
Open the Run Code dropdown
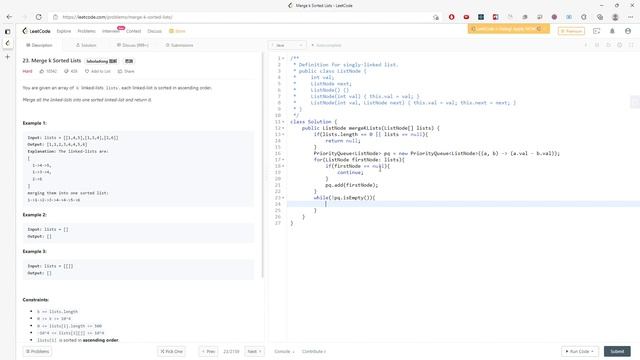click(x=580, y=351)
